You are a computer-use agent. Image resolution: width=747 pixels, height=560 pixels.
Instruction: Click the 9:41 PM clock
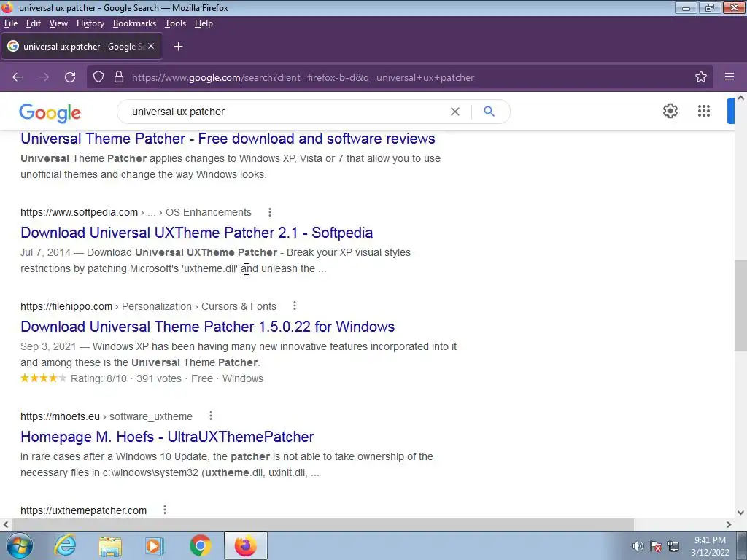coord(710,540)
